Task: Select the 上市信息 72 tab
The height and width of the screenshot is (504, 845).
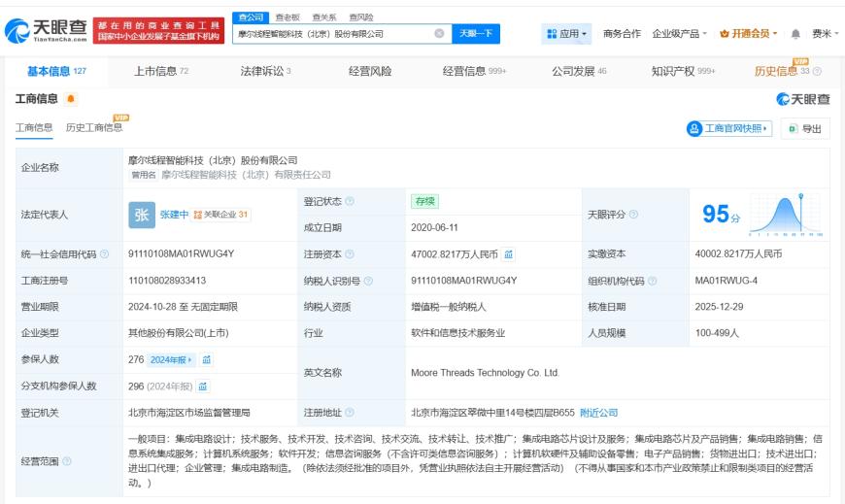Action: pos(161,71)
